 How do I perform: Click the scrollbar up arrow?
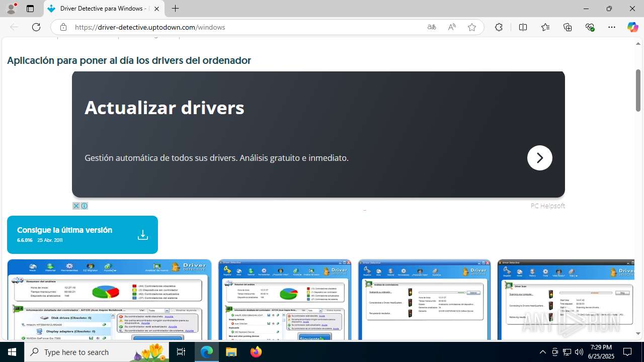point(638,43)
